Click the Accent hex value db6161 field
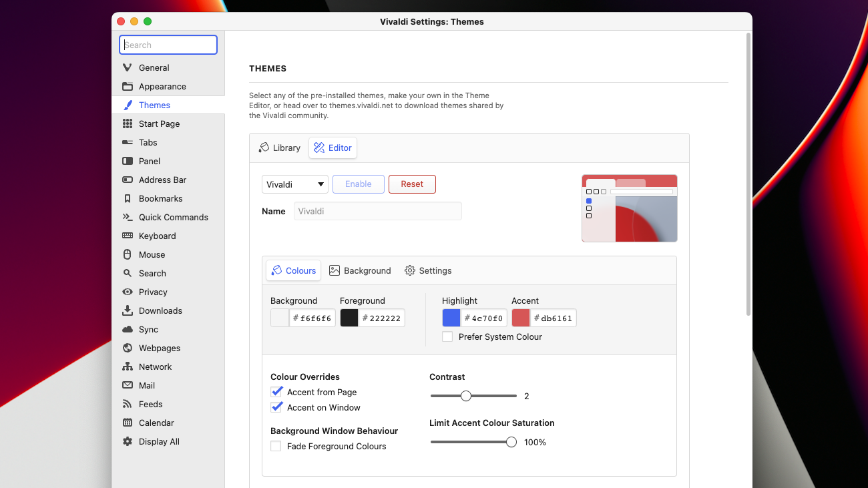This screenshot has height=488, width=868. pyautogui.click(x=554, y=318)
